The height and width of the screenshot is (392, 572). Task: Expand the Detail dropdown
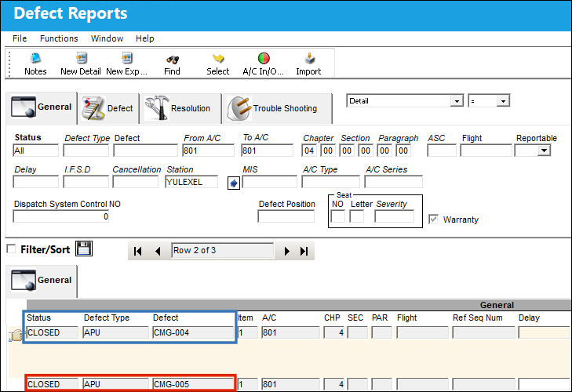coord(457,101)
